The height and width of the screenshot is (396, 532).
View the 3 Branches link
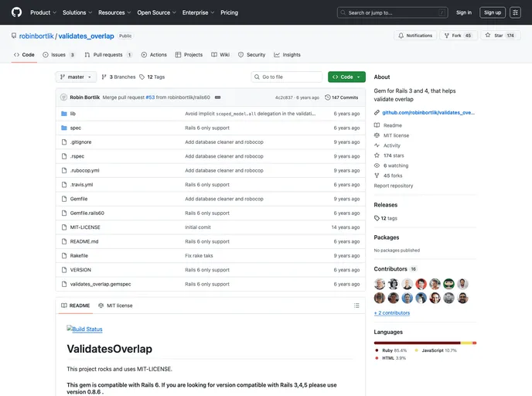(118, 77)
